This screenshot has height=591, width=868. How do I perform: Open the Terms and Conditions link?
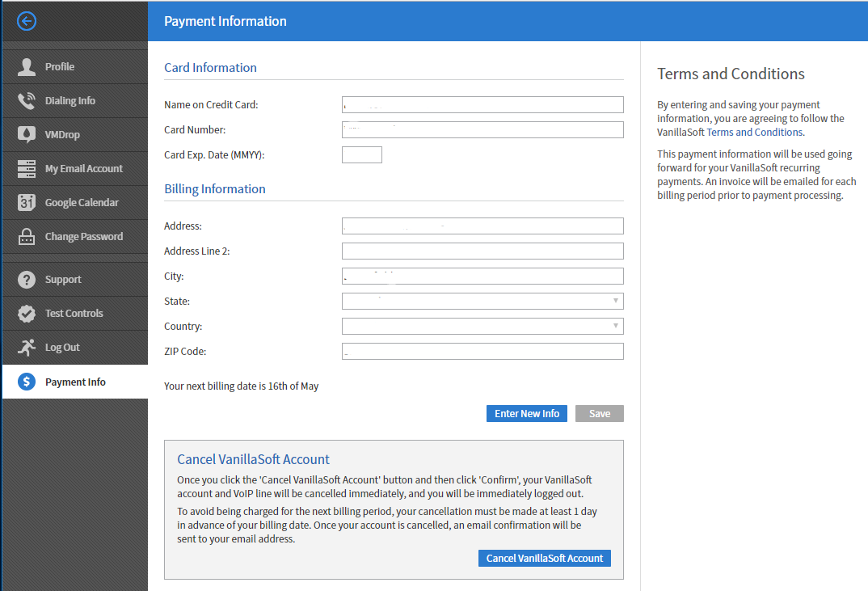(755, 133)
